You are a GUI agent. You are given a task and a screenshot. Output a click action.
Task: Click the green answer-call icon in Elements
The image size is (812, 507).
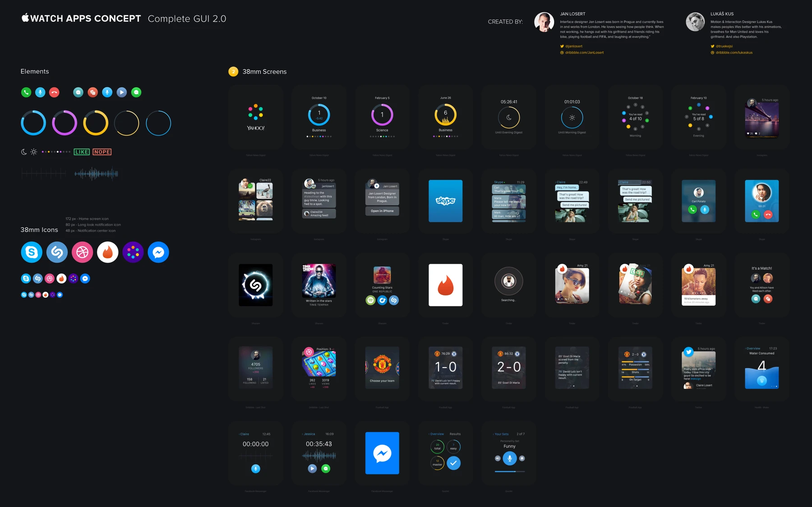point(26,92)
